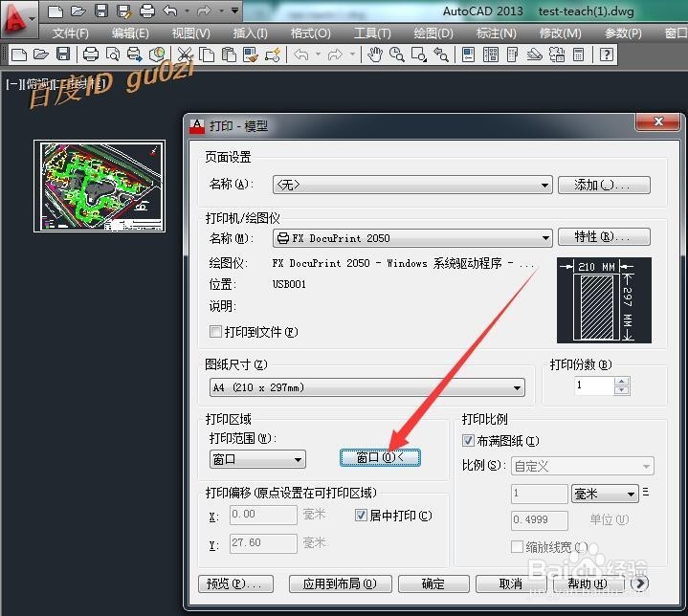This screenshot has height=616, width=688.
Task: Toggle the 缩放线宽 checkbox
Action: click(x=518, y=547)
